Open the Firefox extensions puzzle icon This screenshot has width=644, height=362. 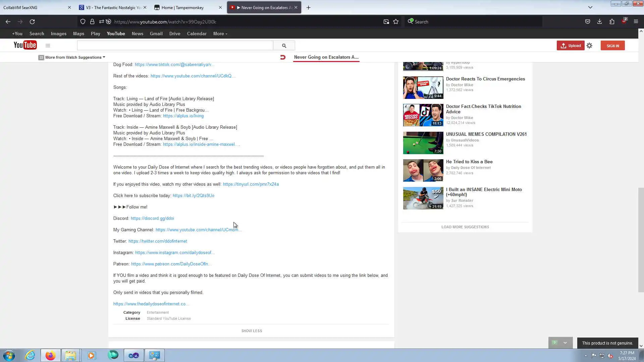point(612,22)
